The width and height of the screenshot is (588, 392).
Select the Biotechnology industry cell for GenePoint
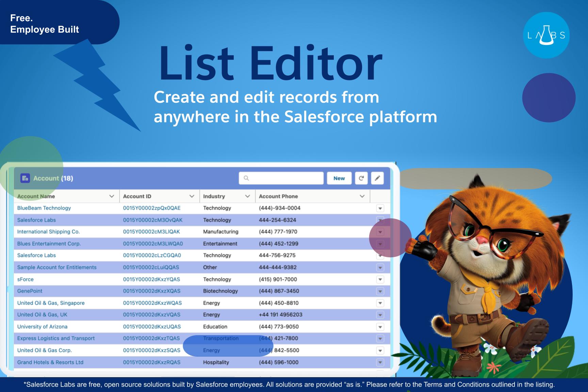tap(220, 291)
